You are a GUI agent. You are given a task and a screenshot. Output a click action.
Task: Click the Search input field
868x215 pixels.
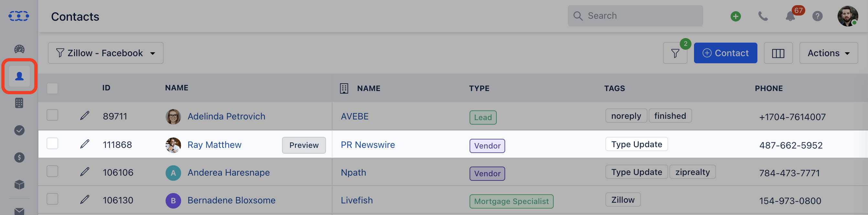(635, 16)
